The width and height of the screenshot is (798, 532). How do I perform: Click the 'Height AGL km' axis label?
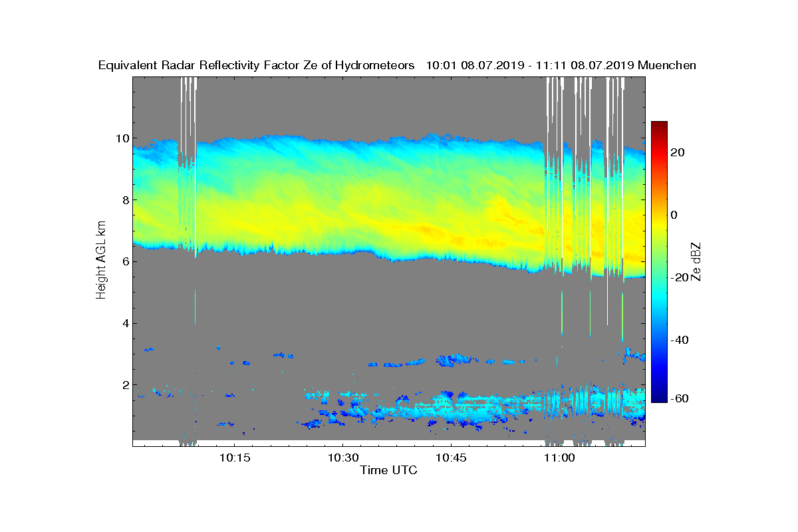101,259
